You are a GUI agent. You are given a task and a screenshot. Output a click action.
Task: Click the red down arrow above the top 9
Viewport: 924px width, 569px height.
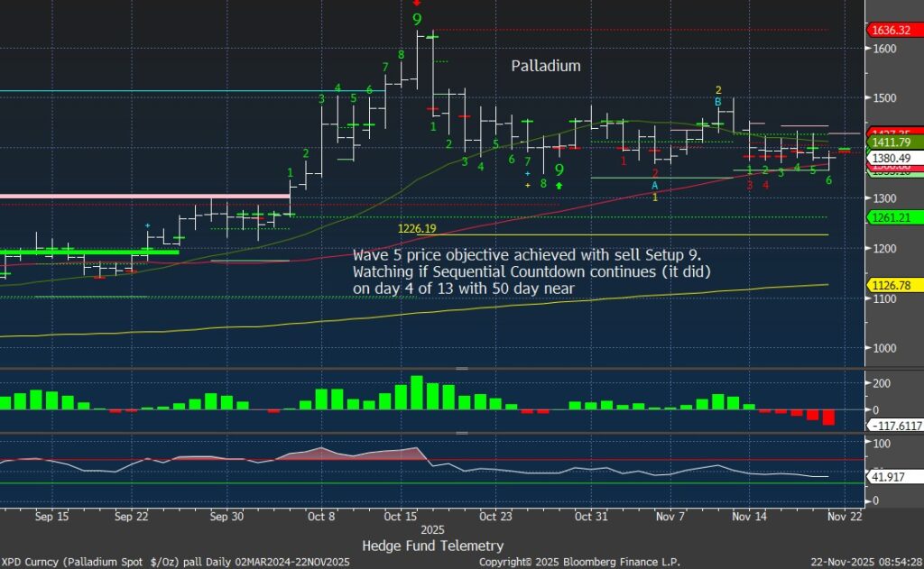[x=416, y=4]
